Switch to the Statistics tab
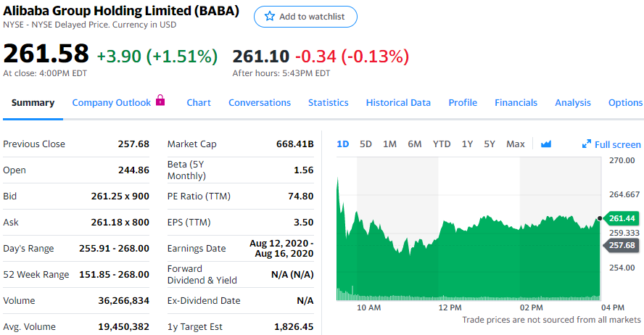This screenshot has width=644, height=335. click(x=328, y=103)
